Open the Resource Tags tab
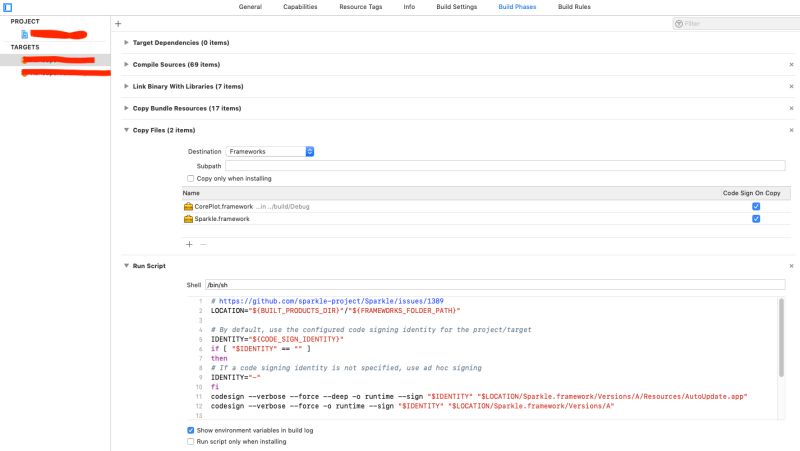 (x=361, y=7)
